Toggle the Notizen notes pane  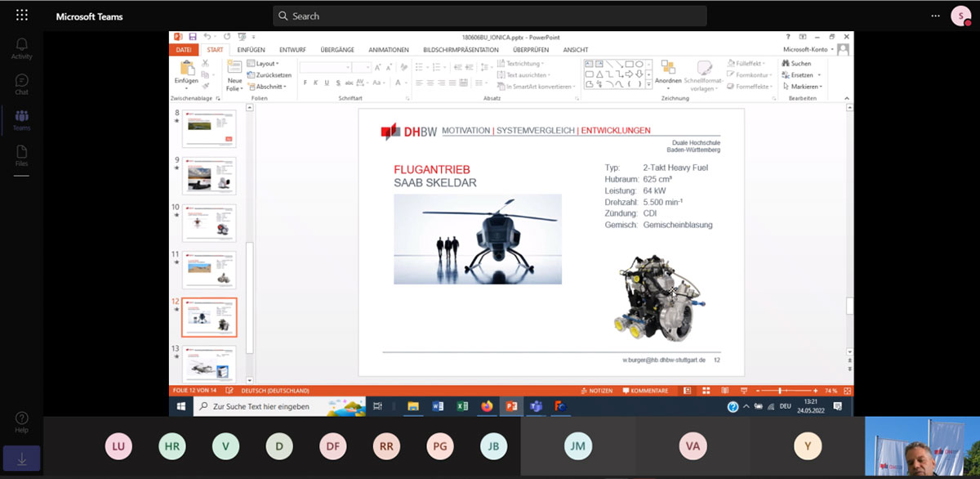pyautogui.click(x=596, y=391)
